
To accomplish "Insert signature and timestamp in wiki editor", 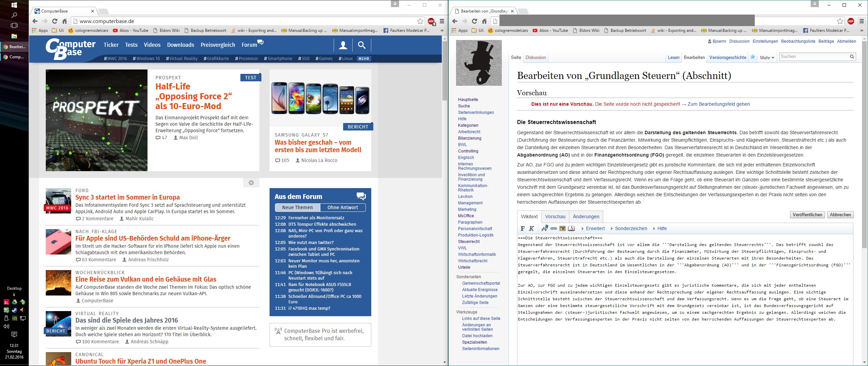I will pyautogui.click(x=545, y=228).
